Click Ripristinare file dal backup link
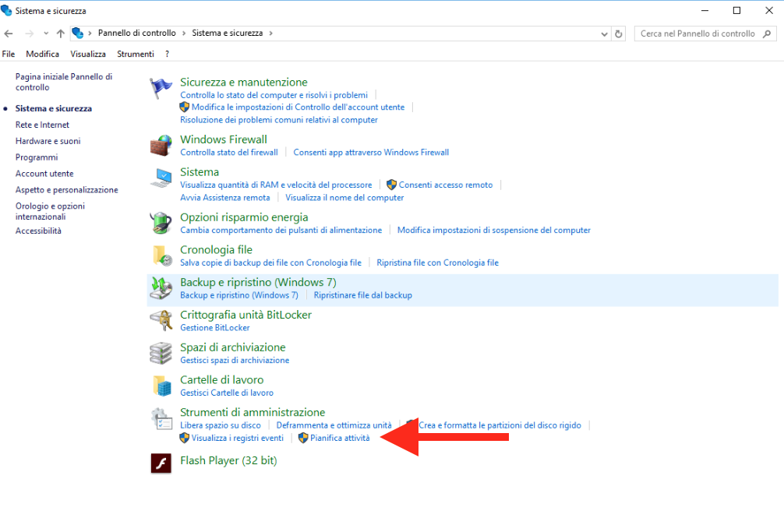Screen dimensions: 784x532 [363, 296]
